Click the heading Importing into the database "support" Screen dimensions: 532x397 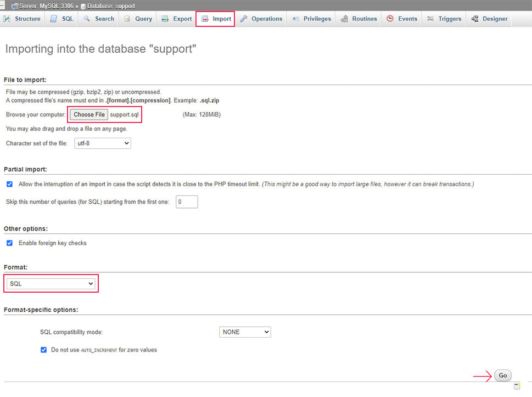(x=100, y=49)
